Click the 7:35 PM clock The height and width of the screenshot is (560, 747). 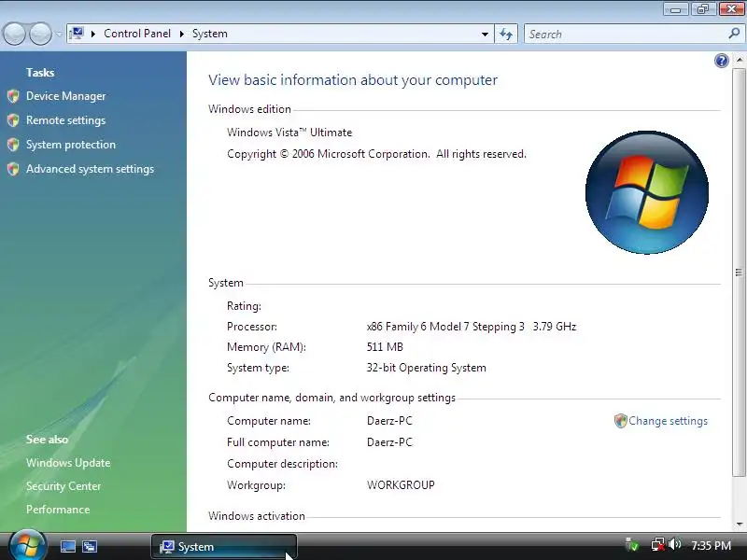(711, 545)
